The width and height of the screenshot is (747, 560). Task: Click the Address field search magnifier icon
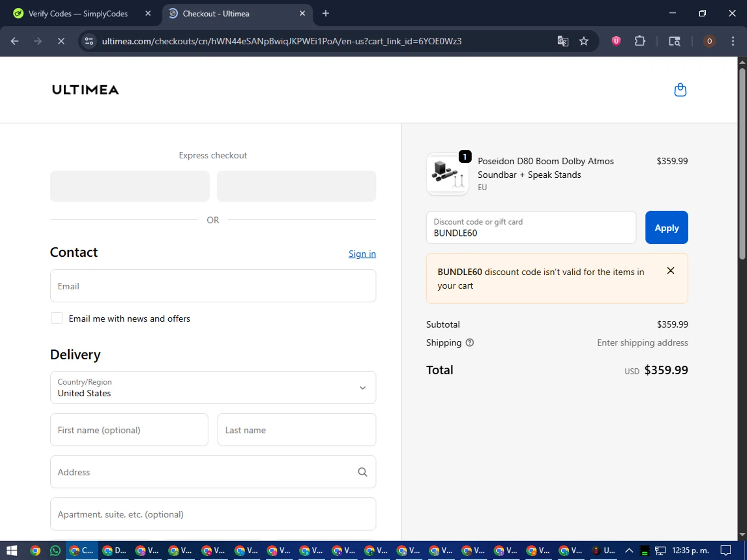point(363,472)
